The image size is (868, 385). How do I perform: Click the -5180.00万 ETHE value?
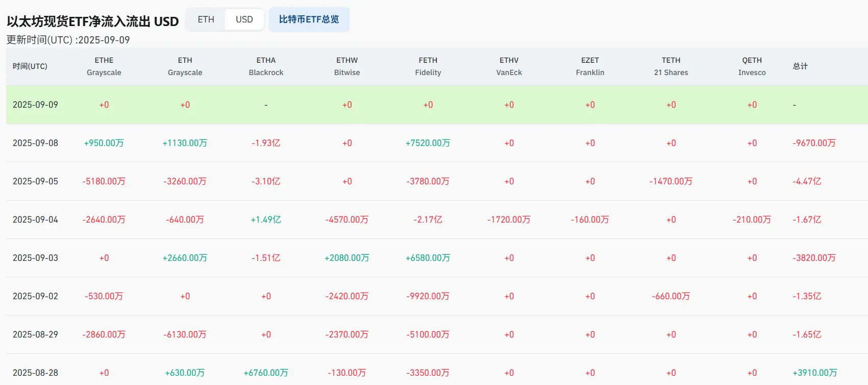pyautogui.click(x=104, y=181)
